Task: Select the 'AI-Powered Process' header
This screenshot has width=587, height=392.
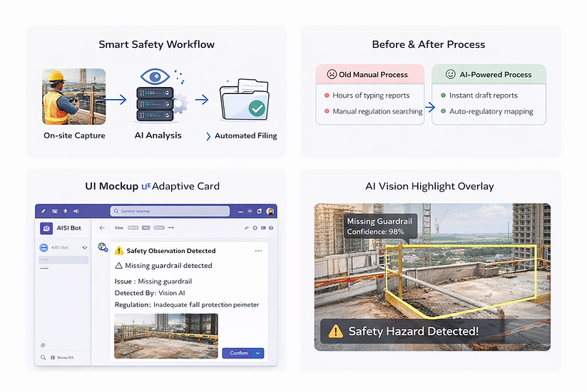Action: click(489, 74)
